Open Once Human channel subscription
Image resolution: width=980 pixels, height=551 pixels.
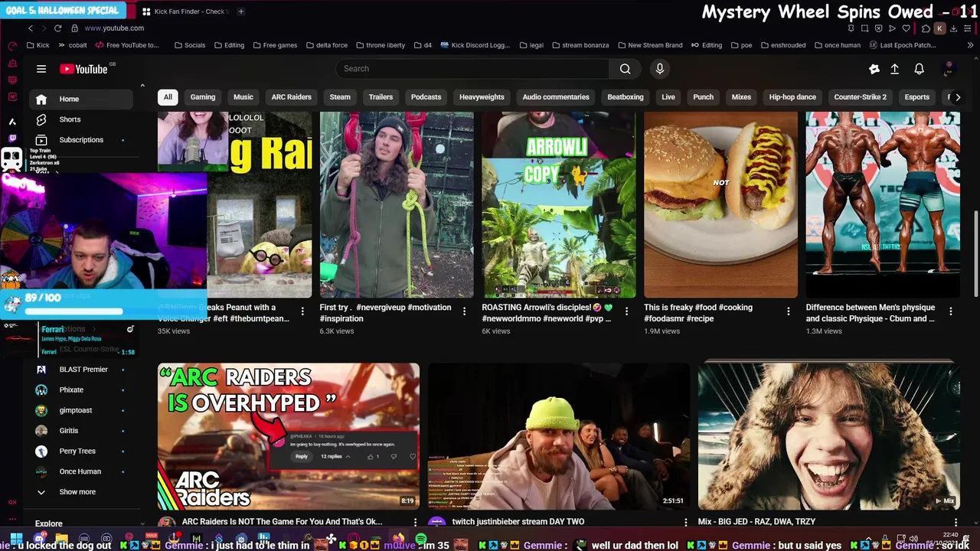[81, 471]
